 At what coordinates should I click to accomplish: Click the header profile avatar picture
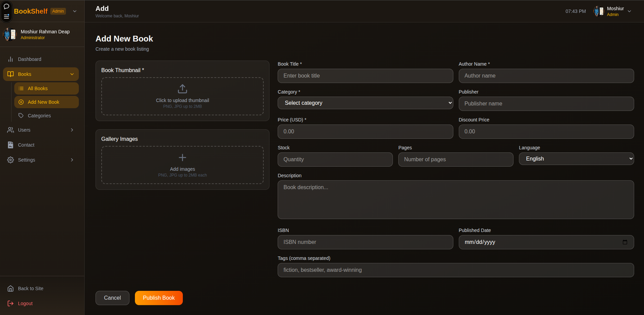tap(598, 11)
